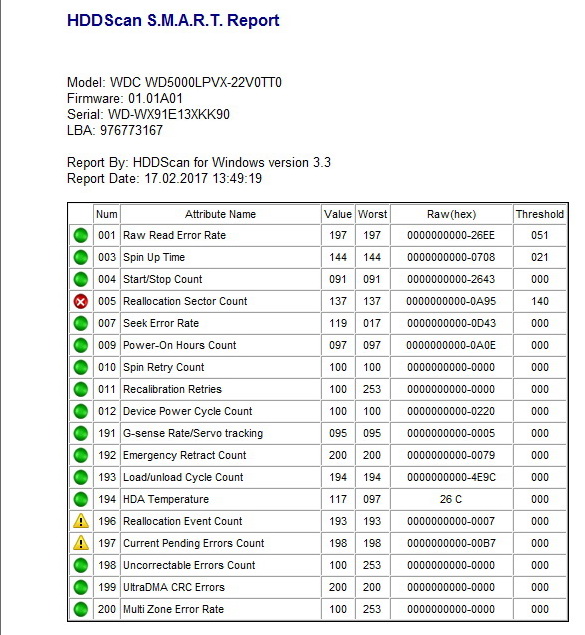Click the yellow warning icon for Current Pending Errors Count
Viewport: 585px width, 635px height.
81,543
